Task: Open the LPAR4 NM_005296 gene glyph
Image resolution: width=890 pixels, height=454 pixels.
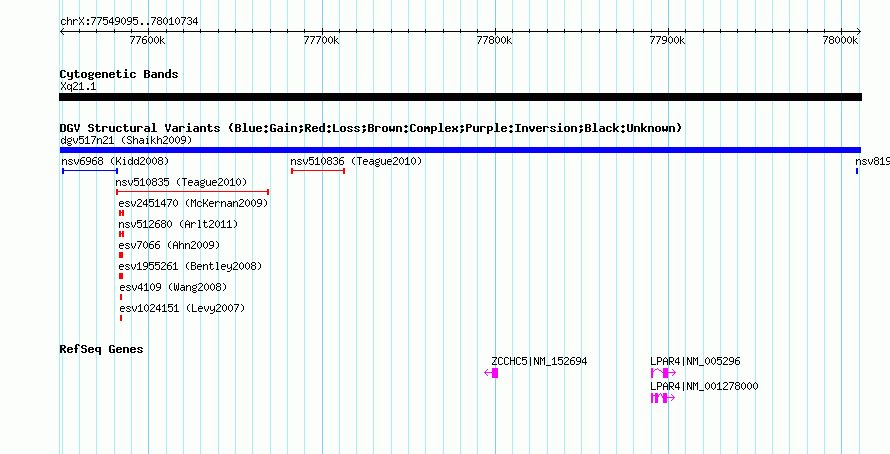Action: pyautogui.click(x=663, y=373)
